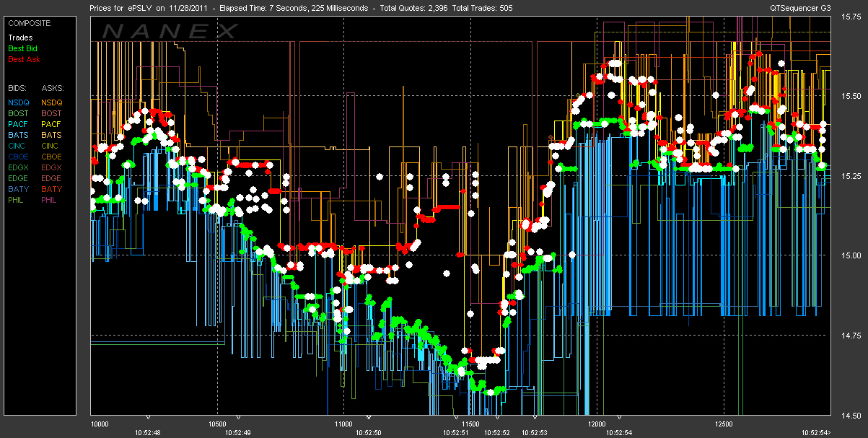Select BOST in the BIDS column
This screenshot has height=438, width=868.
(x=19, y=113)
